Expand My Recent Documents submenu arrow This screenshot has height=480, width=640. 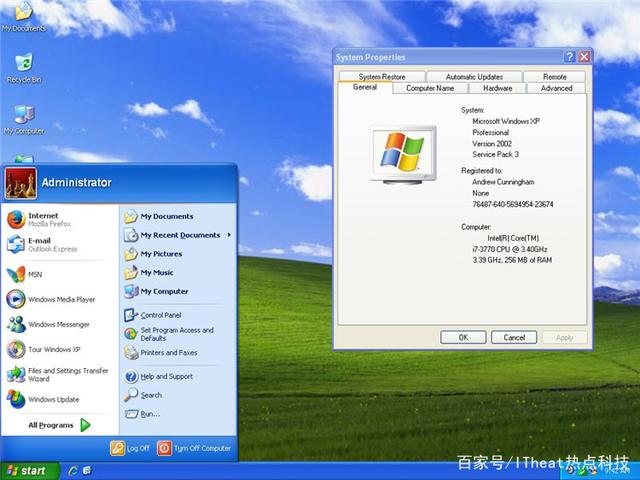tap(229, 235)
